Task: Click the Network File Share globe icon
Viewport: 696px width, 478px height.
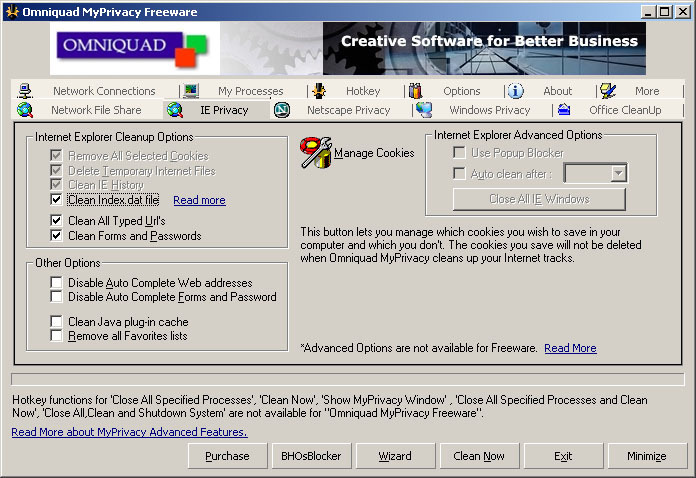Action: [25, 110]
